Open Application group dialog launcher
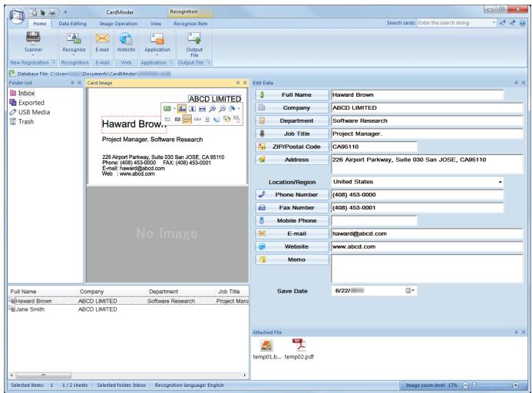This screenshot has height=393, width=532. 171,63
